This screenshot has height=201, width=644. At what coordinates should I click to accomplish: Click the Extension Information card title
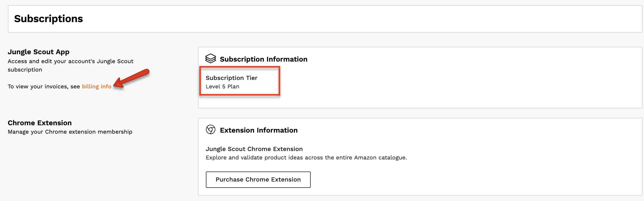click(259, 130)
